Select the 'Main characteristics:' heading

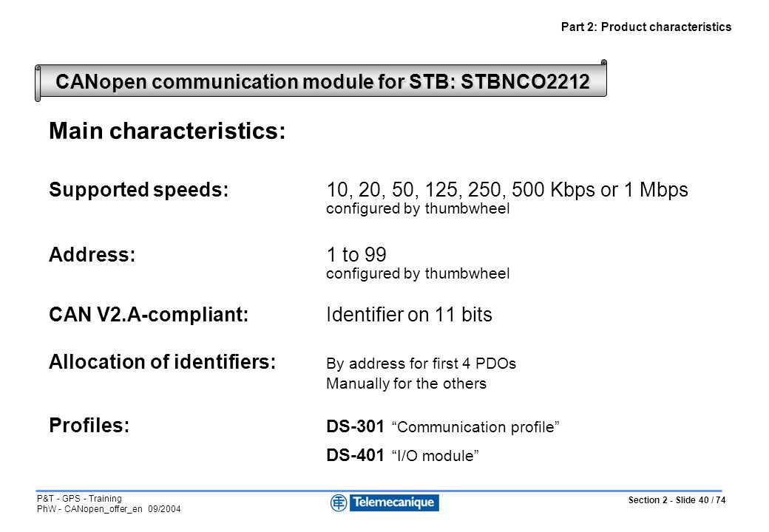coord(167,132)
